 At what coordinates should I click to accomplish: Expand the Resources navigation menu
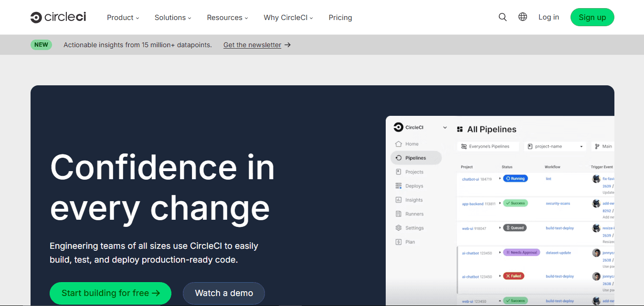coord(227,18)
